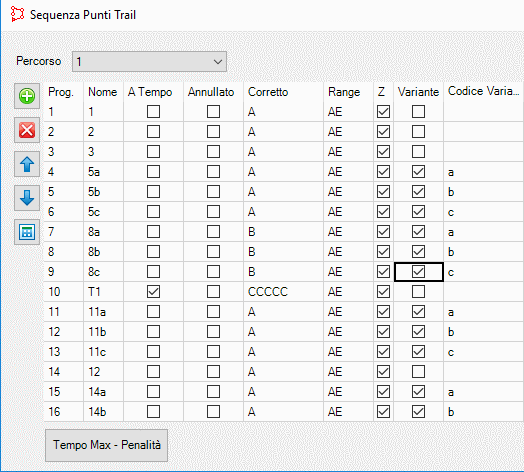Click the green add row icon

pos(27,96)
